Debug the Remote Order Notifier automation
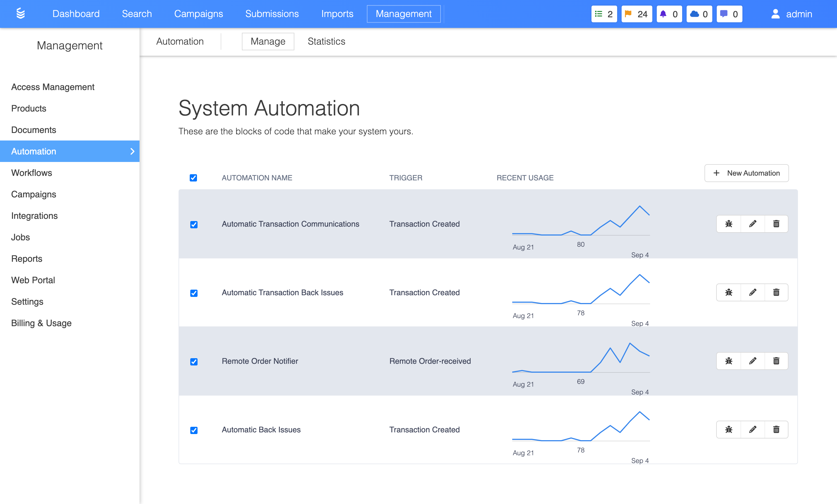Viewport: 837px width, 504px height. click(729, 361)
